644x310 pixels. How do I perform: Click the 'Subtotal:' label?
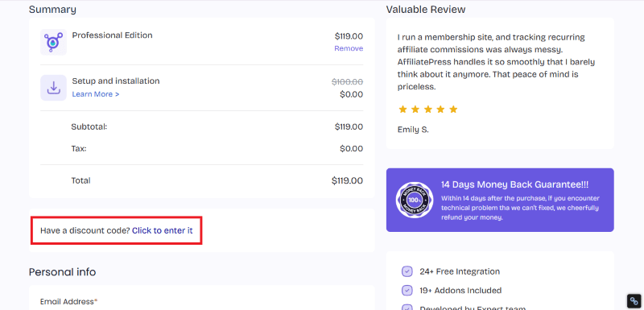coord(89,126)
